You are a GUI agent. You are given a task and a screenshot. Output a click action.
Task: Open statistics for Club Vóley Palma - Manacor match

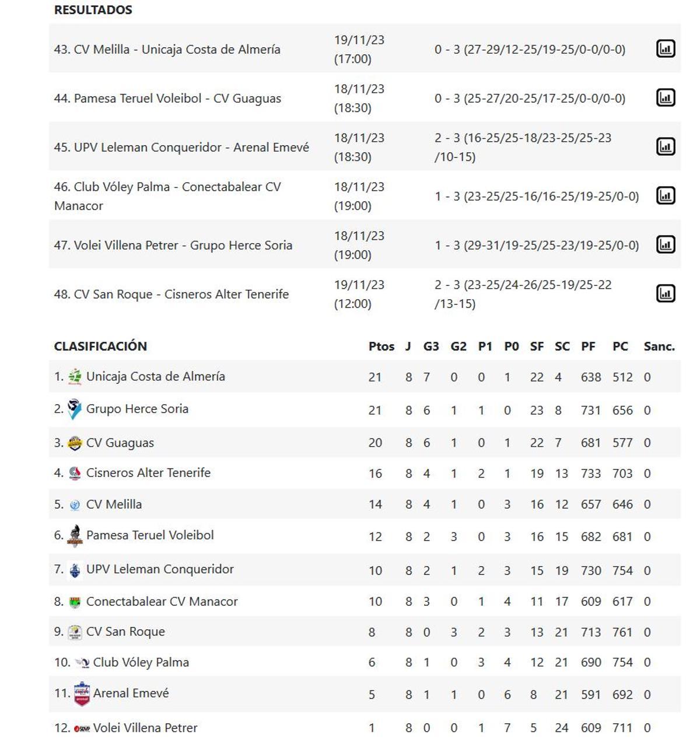pyautogui.click(x=664, y=197)
